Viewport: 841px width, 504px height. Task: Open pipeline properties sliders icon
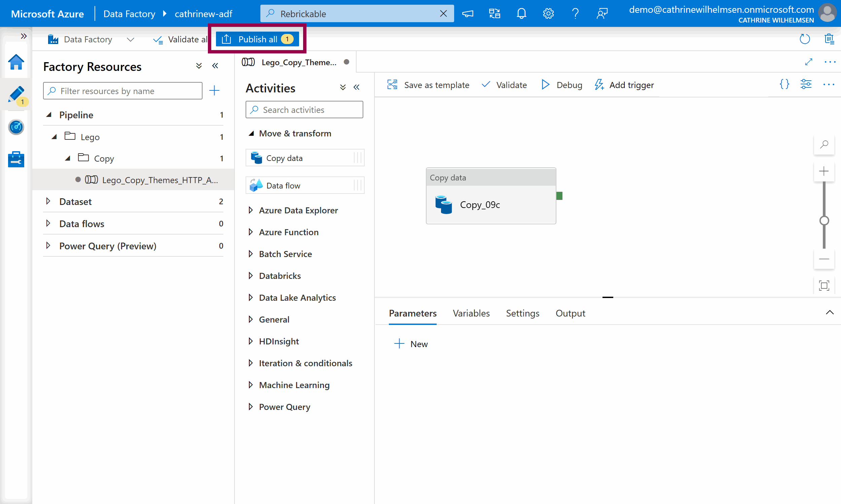click(x=806, y=84)
